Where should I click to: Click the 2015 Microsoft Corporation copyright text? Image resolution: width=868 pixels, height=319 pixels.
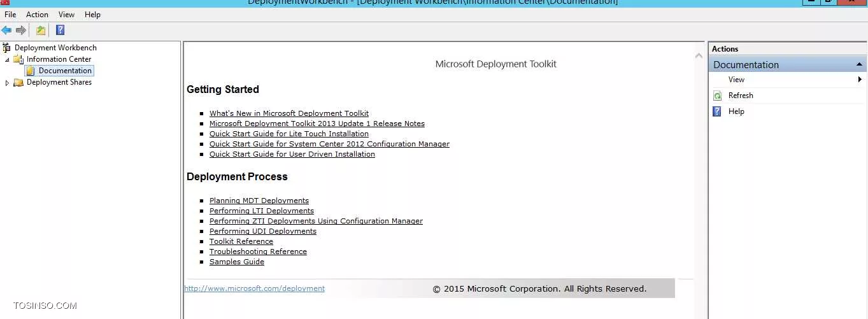click(x=539, y=288)
